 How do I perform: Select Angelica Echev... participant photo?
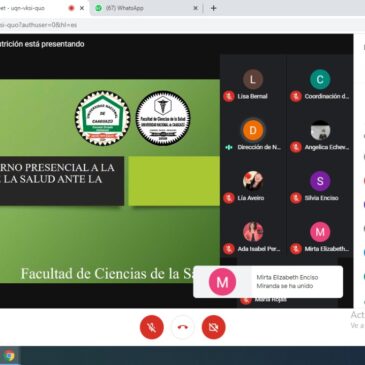(x=320, y=130)
